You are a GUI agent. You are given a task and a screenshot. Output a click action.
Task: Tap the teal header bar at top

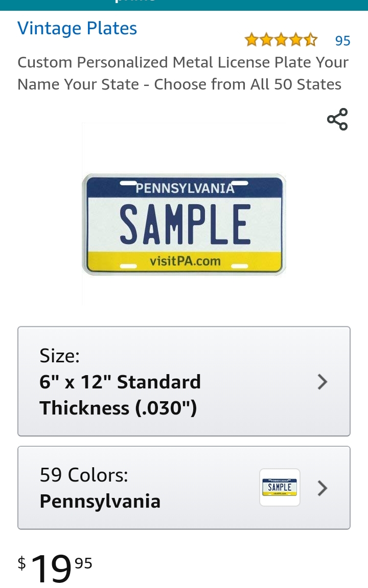point(184,5)
